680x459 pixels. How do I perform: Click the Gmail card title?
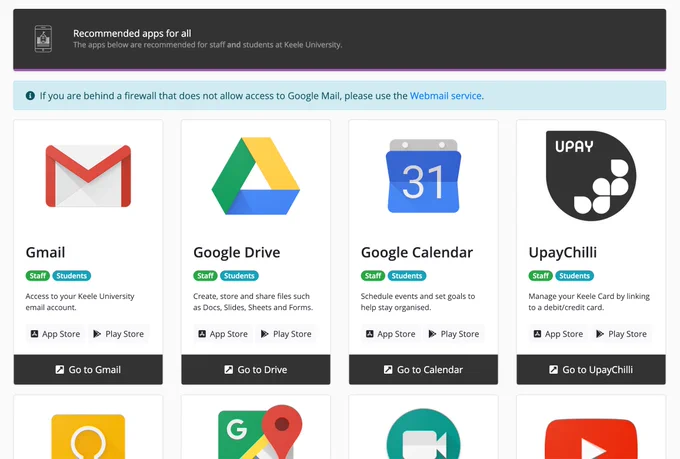pos(46,252)
